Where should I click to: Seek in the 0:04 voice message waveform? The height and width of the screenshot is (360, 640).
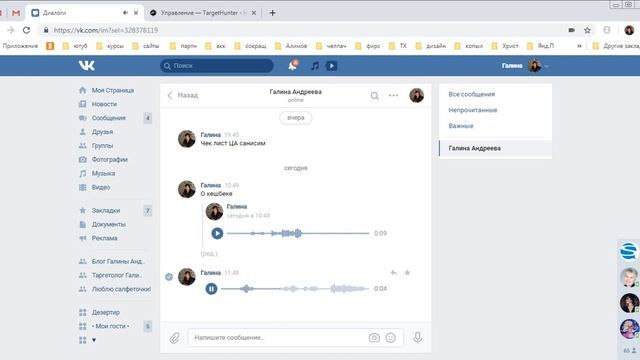pyautogui.click(x=295, y=289)
